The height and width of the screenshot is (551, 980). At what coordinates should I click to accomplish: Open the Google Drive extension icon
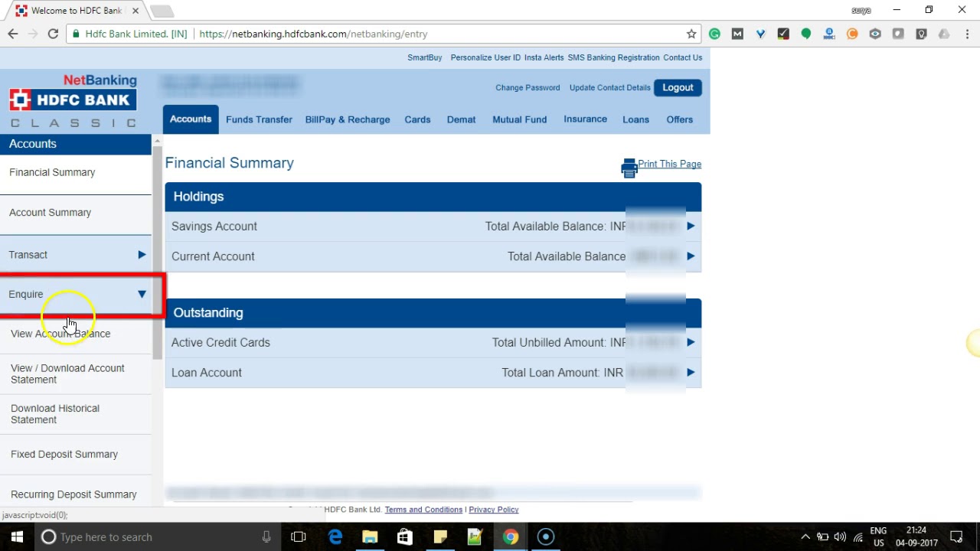click(944, 34)
